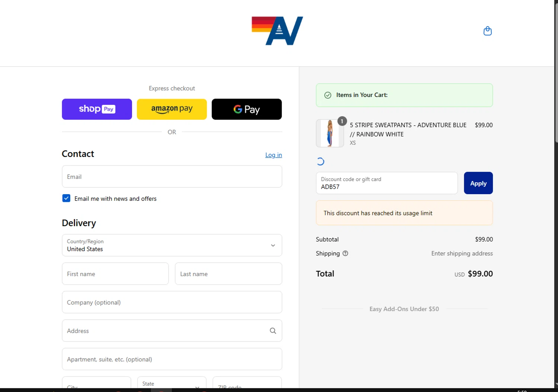Click the Subtotal $99.00 value
This screenshot has width=558, height=392.
[484, 239]
